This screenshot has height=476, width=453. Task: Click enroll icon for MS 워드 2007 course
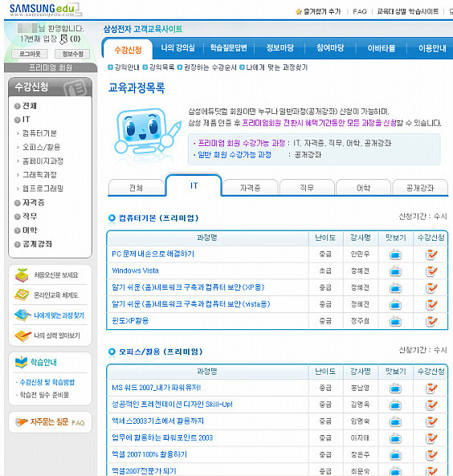[431, 388]
